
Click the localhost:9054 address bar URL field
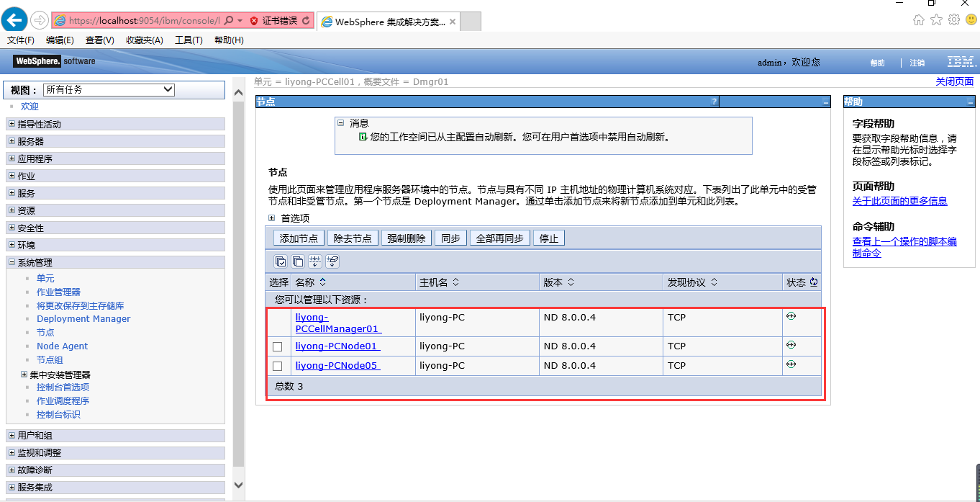pyautogui.click(x=144, y=21)
